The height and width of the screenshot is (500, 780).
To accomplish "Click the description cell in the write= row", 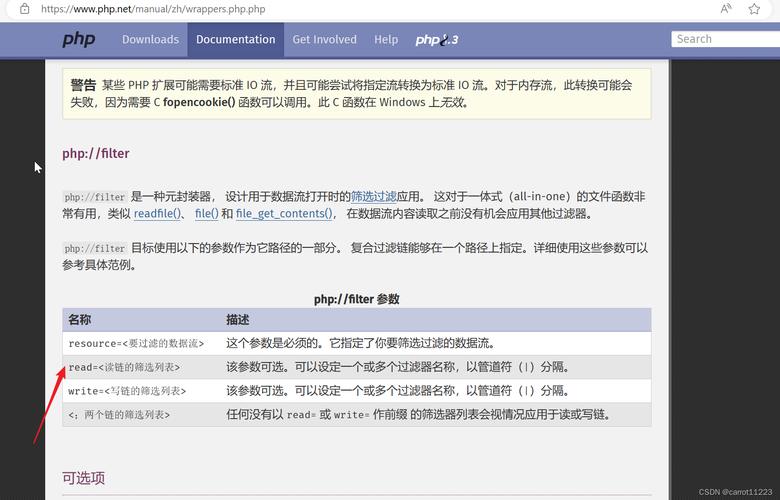I will click(436, 391).
